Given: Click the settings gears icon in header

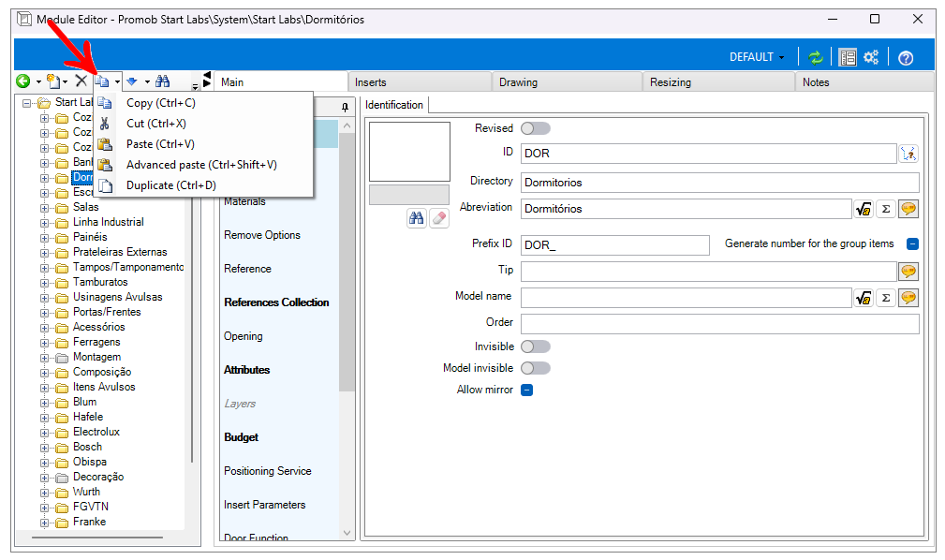Looking at the screenshot, I should click(x=871, y=57).
